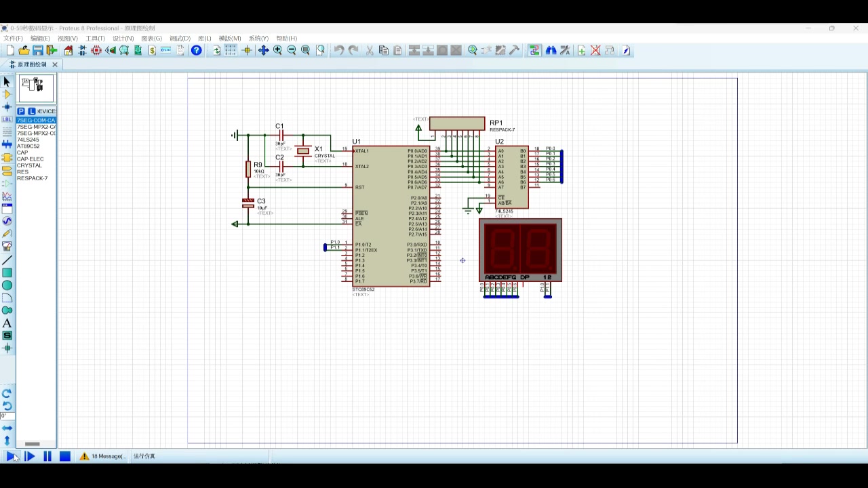The image size is (868, 488).
Task: Open the 文件(F) menu
Action: coord(14,39)
